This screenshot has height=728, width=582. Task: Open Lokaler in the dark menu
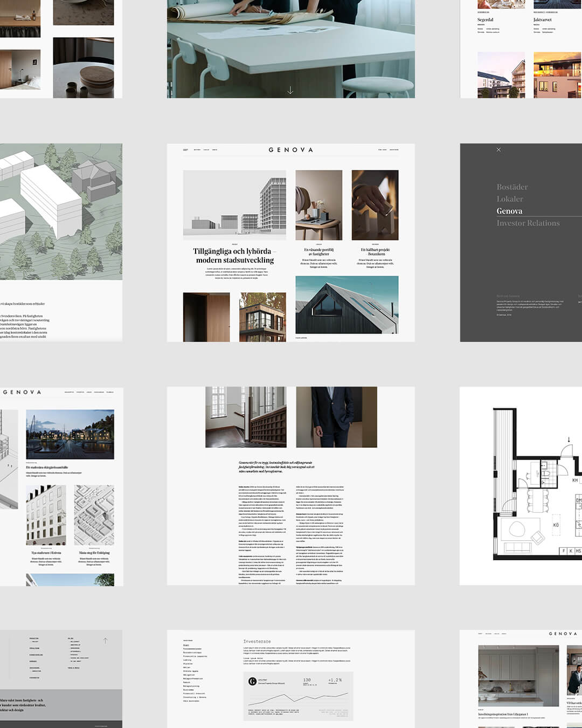point(510,199)
